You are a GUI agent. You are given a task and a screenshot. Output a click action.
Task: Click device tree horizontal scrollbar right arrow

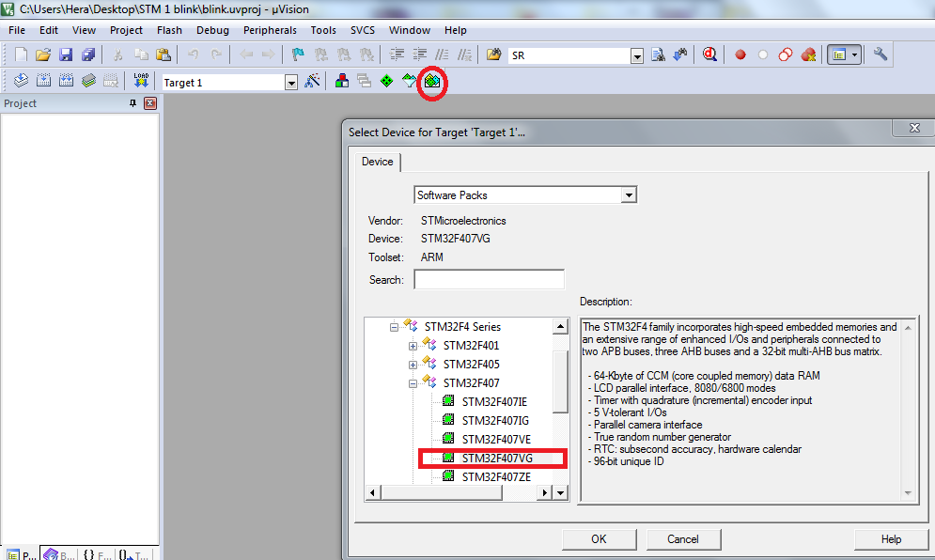point(544,492)
